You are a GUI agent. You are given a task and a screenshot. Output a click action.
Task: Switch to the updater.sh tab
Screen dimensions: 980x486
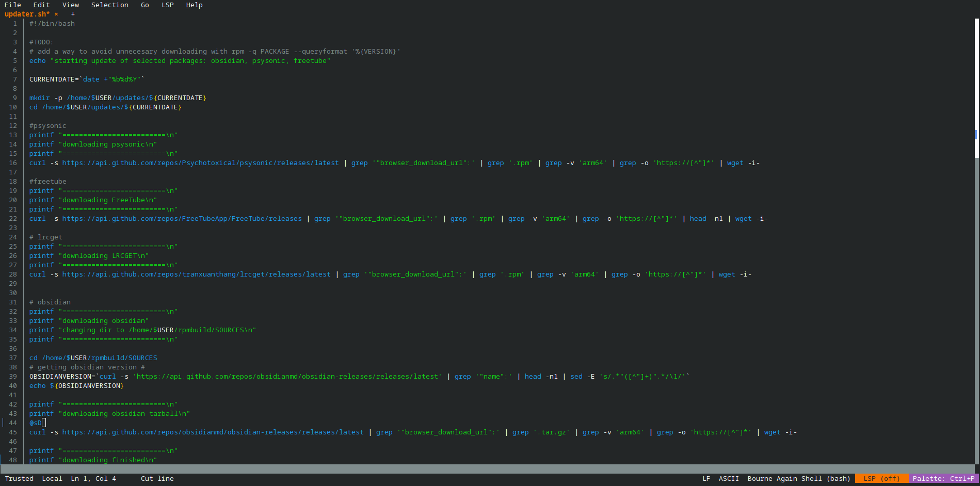click(x=27, y=14)
